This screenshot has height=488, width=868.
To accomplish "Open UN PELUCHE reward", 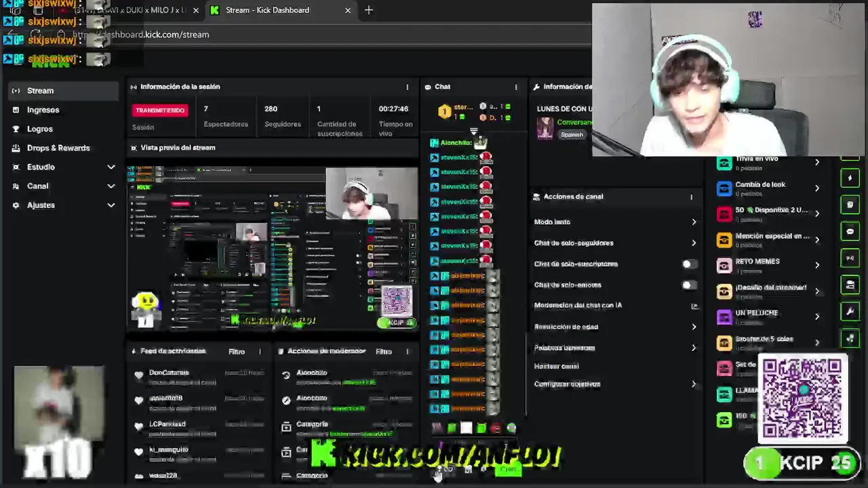I will (768, 317).
